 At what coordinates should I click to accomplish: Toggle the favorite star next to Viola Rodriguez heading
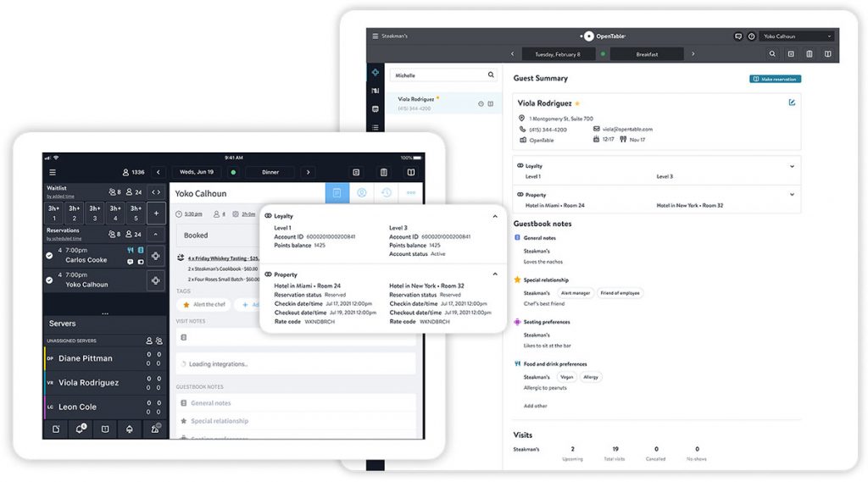point(577,103)
